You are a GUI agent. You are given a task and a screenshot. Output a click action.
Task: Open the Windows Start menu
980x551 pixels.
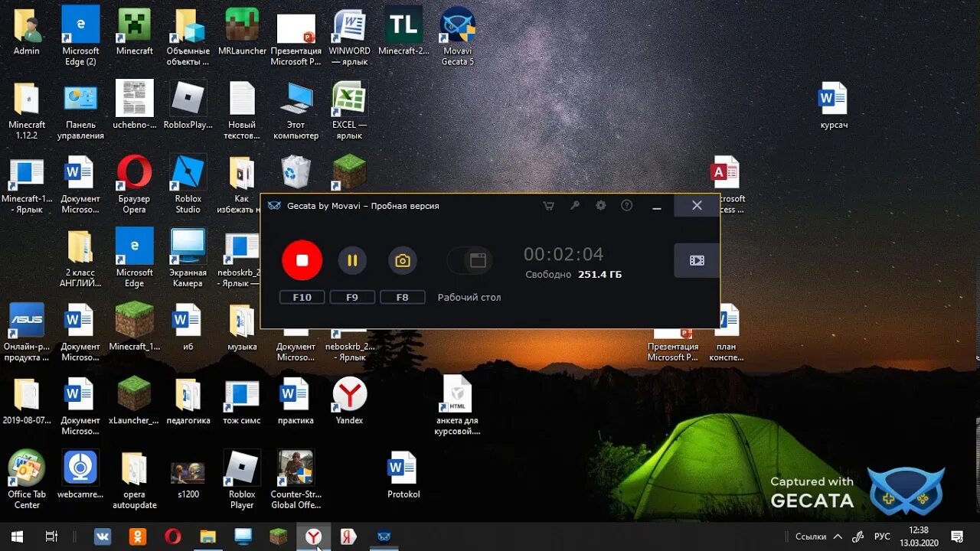(17, 536)
